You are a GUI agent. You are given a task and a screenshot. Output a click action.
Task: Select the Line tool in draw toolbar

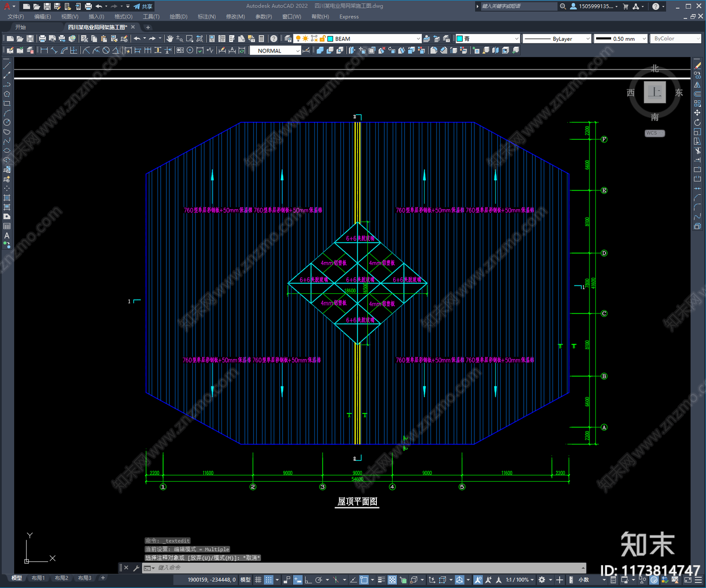click(x=7, y=66)
